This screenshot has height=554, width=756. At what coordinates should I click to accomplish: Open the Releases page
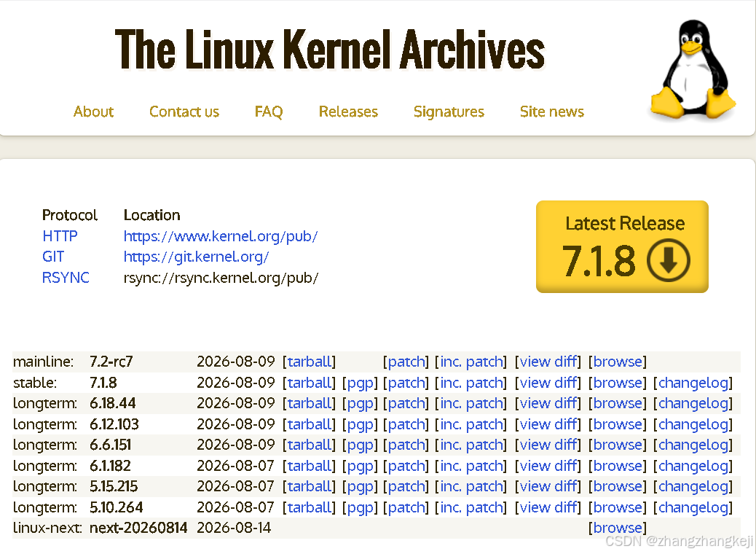348,112
